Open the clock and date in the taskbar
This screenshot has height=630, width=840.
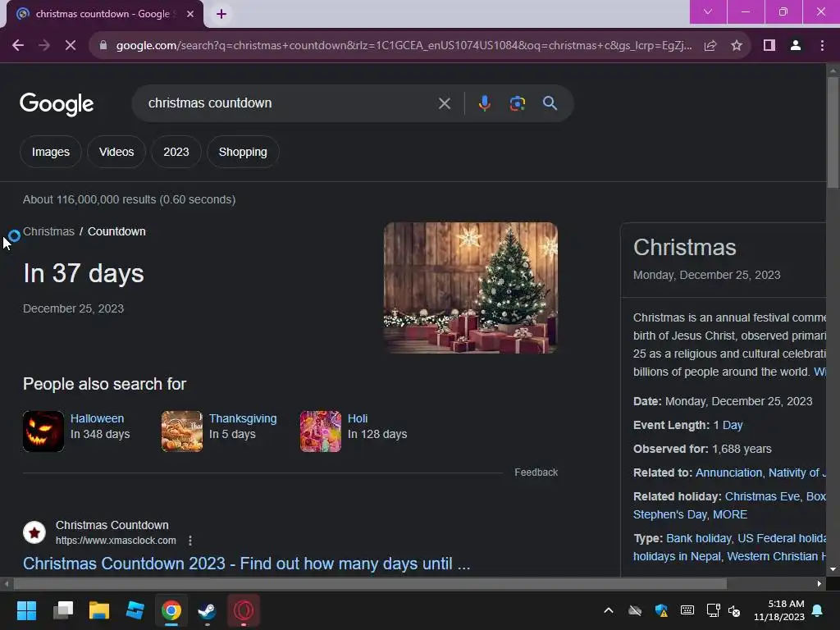(779, 610)
